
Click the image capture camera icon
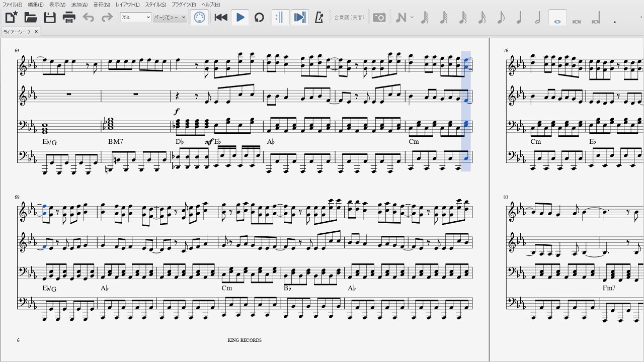(379, 18)
